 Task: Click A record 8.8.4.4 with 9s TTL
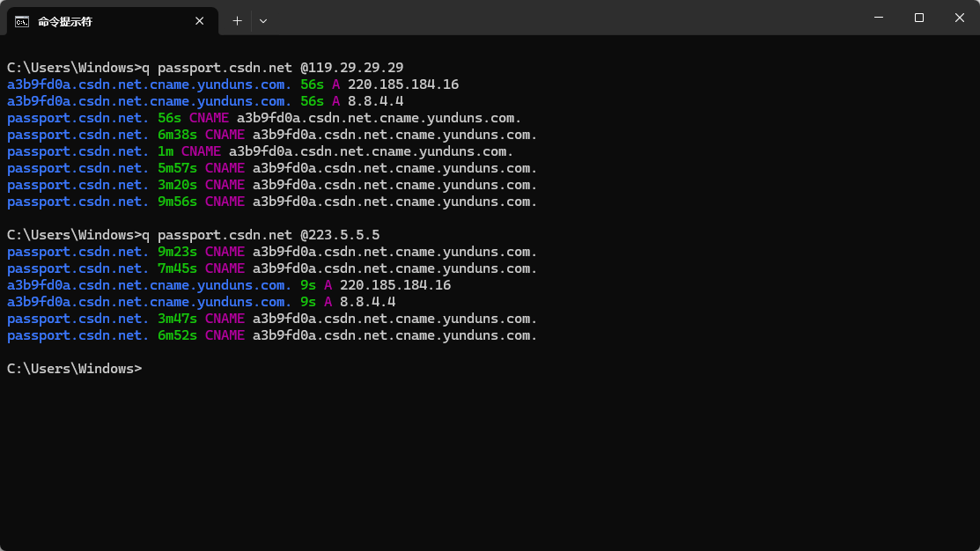(x=202, y=303)
